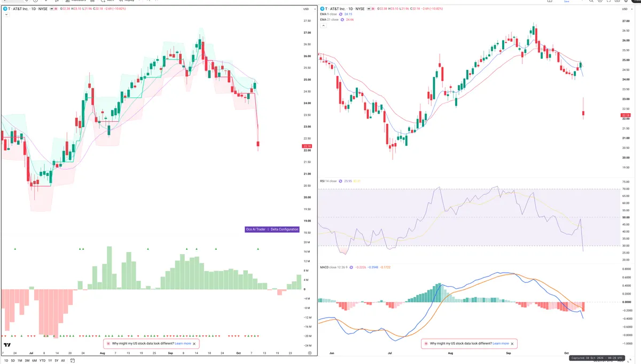Click EMA 21 indicator status icon
This screenshot has height=364, width=641.
(x=342, y=20)
